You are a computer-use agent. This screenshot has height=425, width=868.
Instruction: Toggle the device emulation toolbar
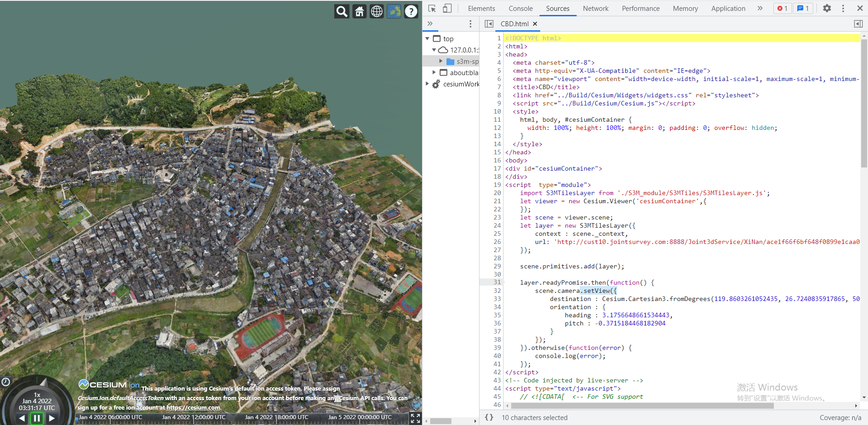tap(448, 8)
